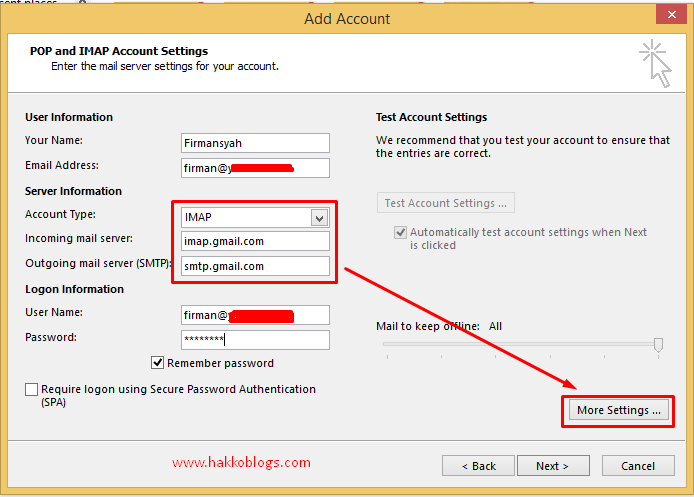Open the Account Type dropdown arrow

pyautogui.click(x=319, y=218)
